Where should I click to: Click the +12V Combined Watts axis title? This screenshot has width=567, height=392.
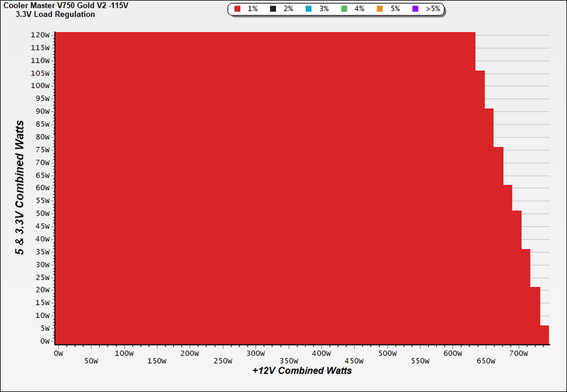click(x=302, y=371)
